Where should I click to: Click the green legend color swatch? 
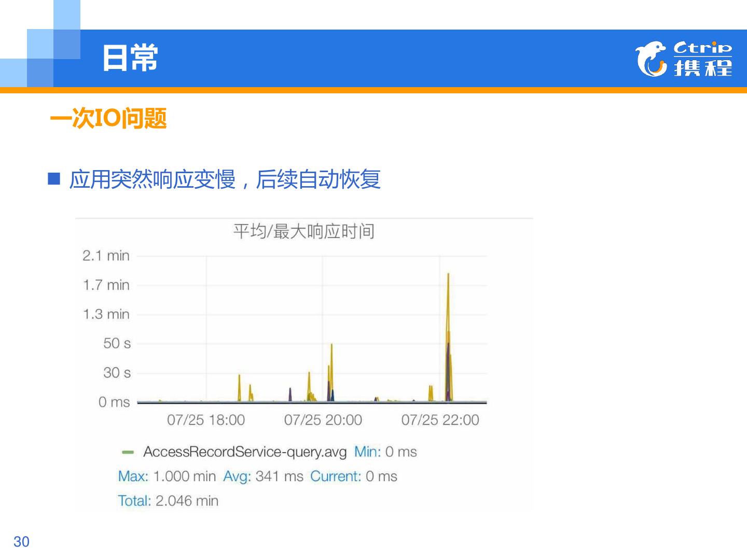point(128,452)
